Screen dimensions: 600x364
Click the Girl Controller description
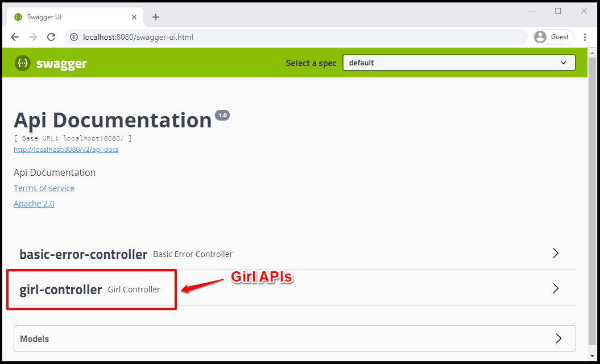click(134, 289)
